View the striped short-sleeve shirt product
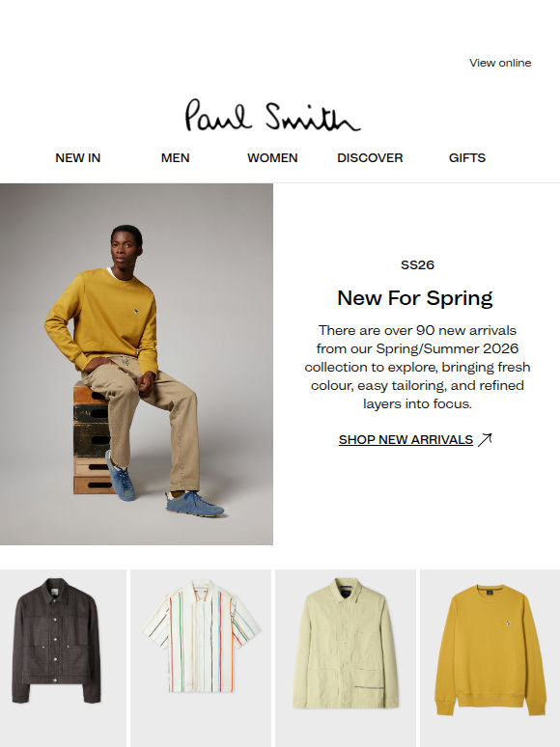The height and width of the screenshot is (747, 560). point(201,658)
